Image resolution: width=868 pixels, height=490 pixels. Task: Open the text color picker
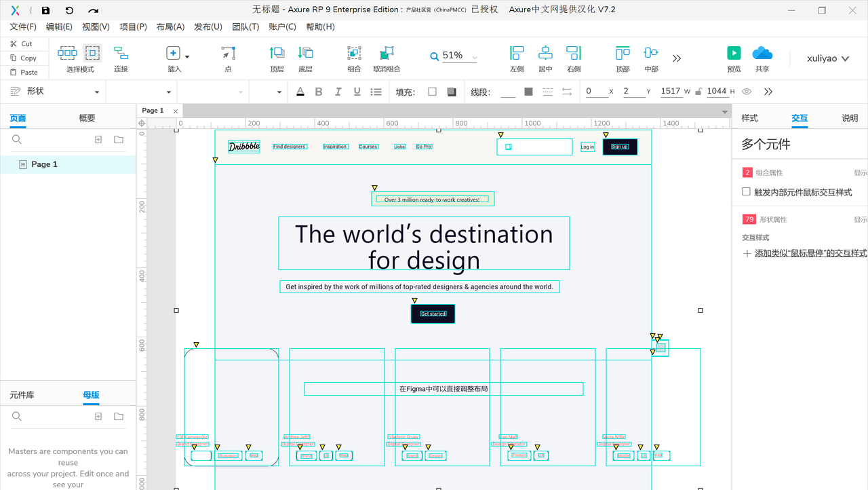pyautogui.click(x=300, y=92)
